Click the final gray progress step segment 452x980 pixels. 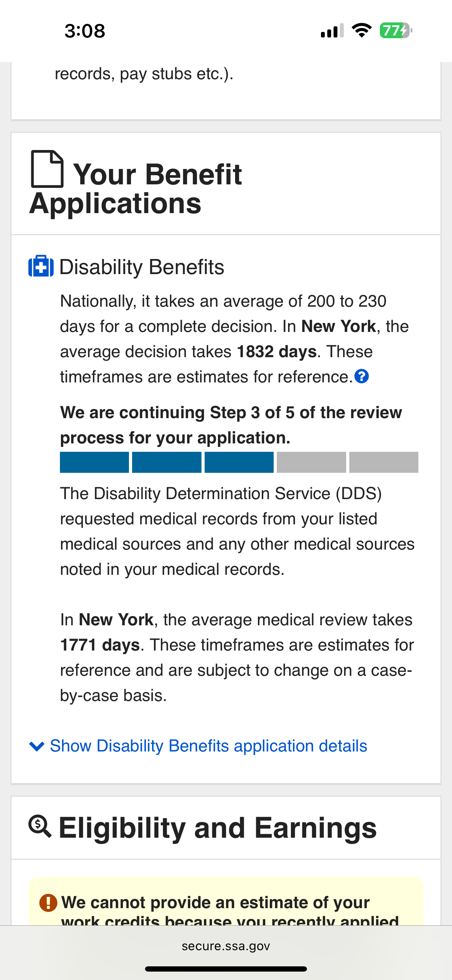pyautogui.click(x=384, y=462)
